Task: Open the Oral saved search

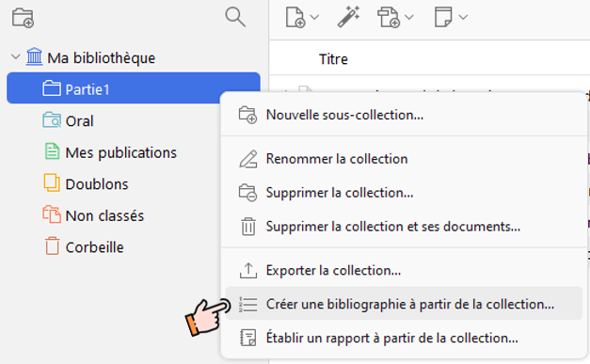Action: [79, 121]
